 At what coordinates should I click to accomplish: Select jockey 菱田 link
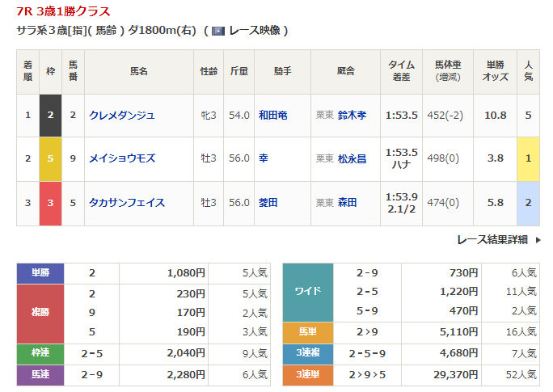click(x=268, y=203)
